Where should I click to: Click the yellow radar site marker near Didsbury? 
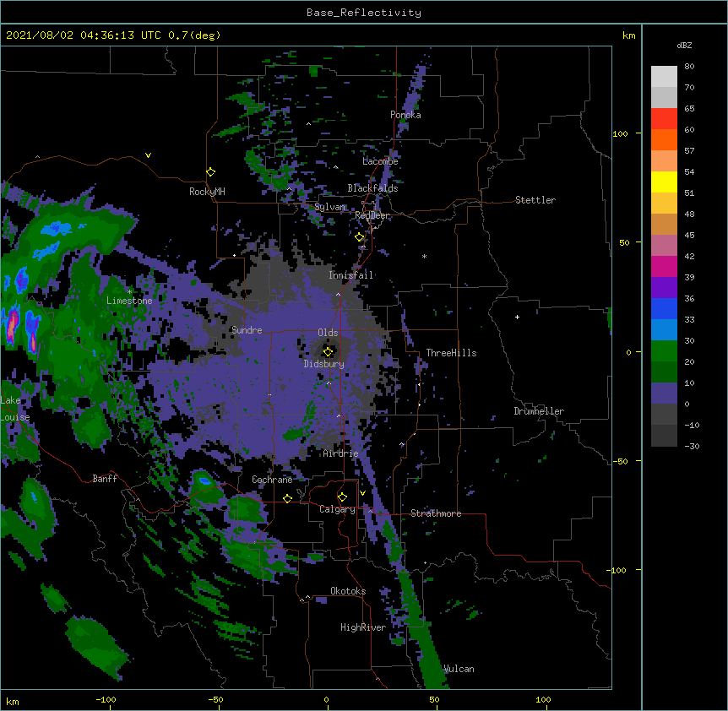pyautogui.click(x=328, y=352)
